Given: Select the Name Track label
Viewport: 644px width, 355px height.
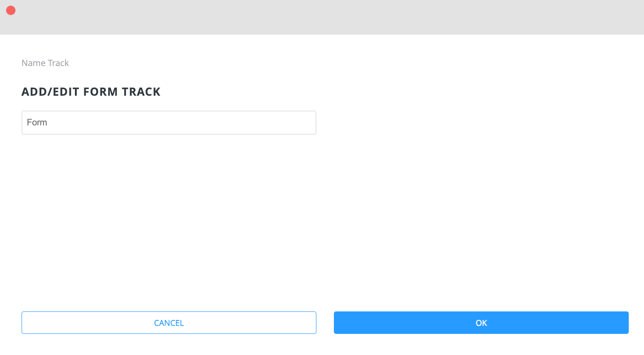Looking at the screenshot, I should [45, 63].
